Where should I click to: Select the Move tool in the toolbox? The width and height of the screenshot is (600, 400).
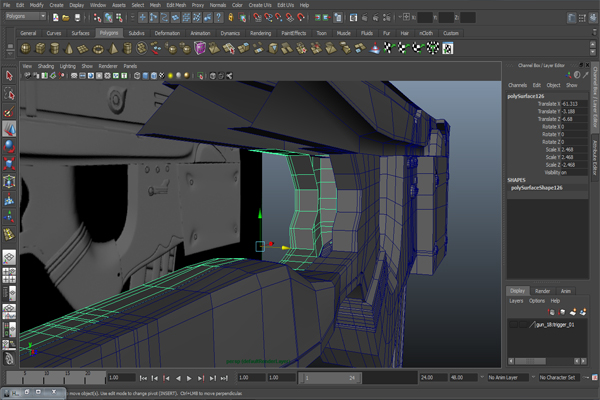[x=9, y=129]
